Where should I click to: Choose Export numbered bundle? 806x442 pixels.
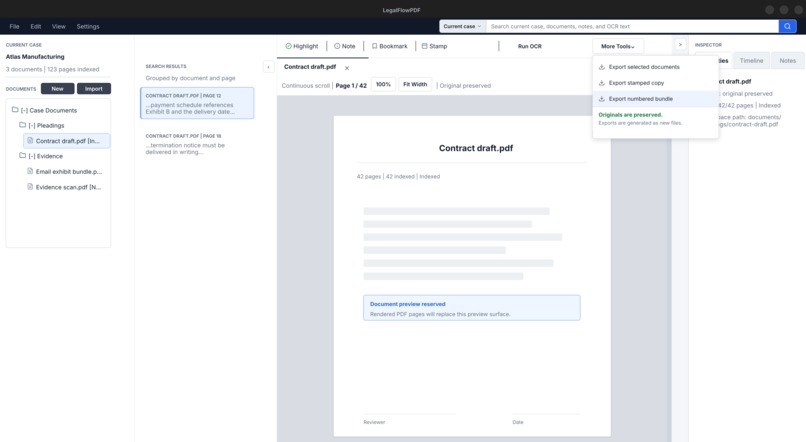click(x=655, y=99)
